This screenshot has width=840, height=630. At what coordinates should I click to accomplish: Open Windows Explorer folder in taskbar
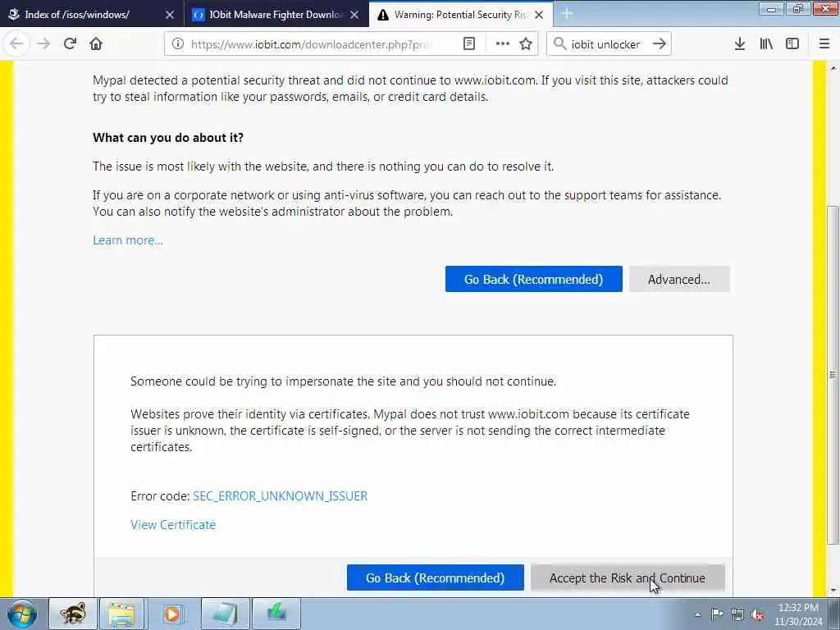coord(121,614)
